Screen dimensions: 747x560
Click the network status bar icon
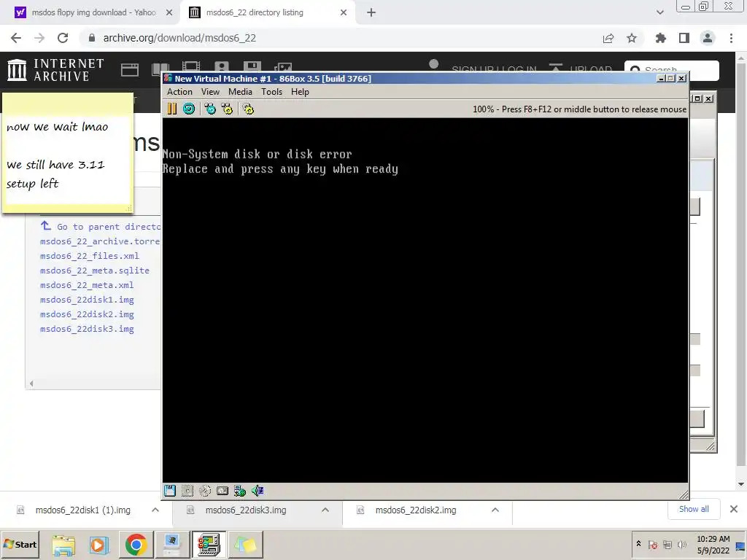240,491
